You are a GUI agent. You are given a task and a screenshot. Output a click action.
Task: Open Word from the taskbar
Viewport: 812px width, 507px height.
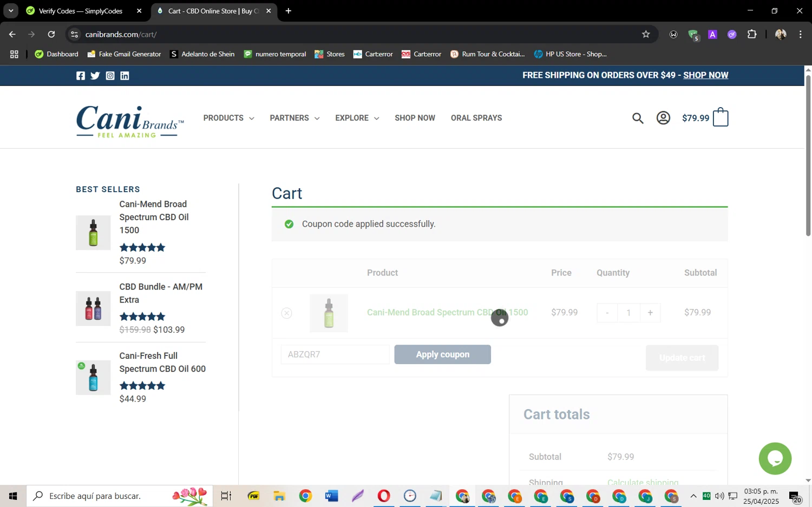click(331, 496)
